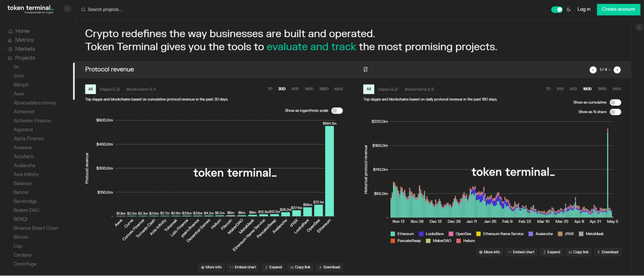Turn on Show as cumulative
The height and width of the screenshot is (276, 644).
pyautogui.click(x=615, y=103)
